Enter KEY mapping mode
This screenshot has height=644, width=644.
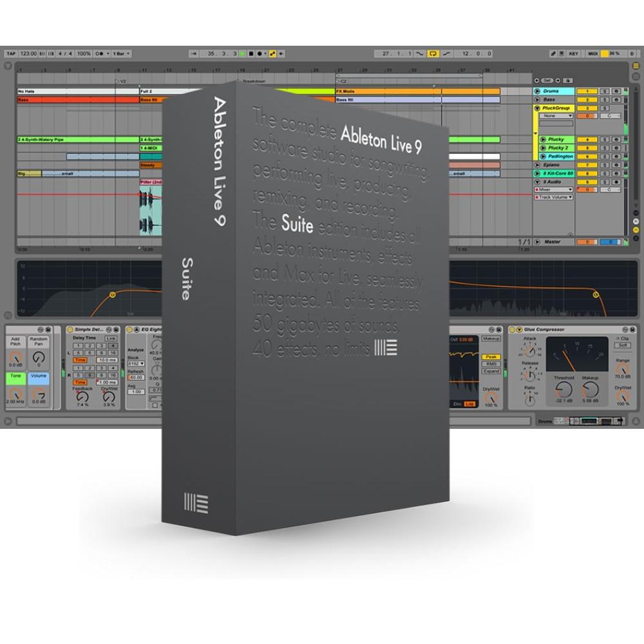point(574,54)
